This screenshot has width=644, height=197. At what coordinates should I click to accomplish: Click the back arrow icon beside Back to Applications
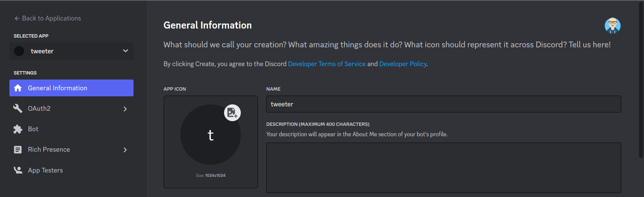point(17,18)
